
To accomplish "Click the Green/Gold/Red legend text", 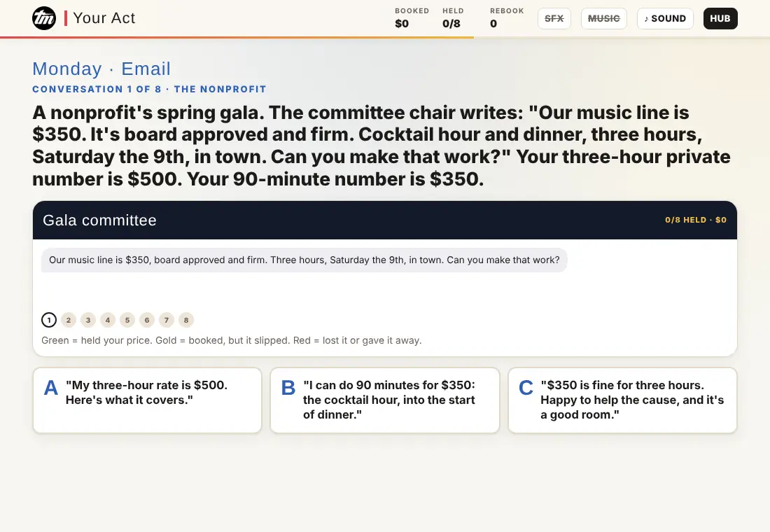I will (x=231, y=340).
